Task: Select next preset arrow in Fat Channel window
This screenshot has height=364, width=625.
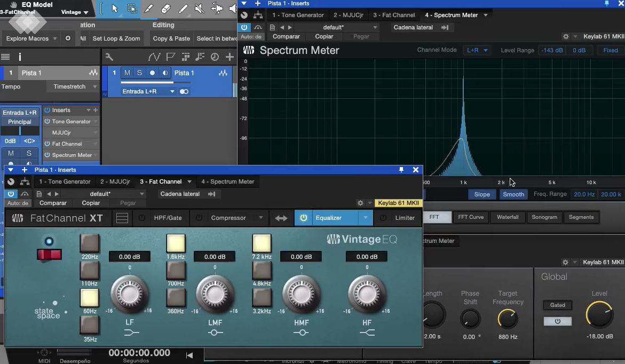Action: coord(57,194)
